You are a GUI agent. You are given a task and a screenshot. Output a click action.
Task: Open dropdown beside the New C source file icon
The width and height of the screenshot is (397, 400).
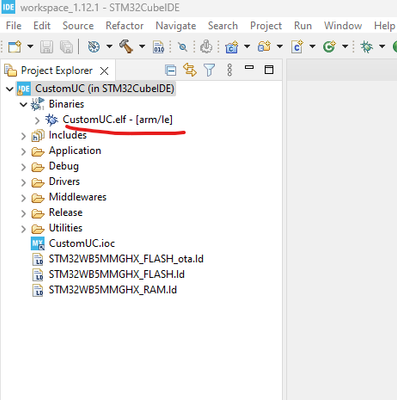coord(312,47)
